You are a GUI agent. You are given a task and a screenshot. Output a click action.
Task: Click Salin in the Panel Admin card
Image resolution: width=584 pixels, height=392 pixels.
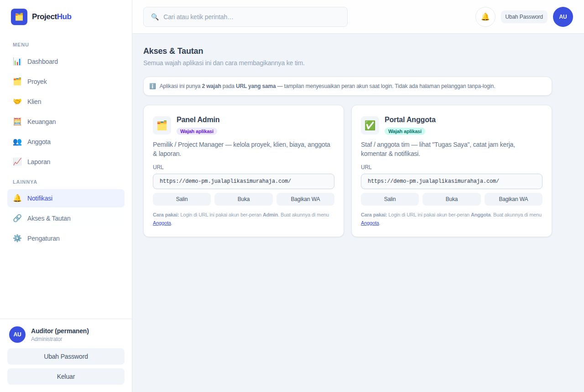[182, 199]
